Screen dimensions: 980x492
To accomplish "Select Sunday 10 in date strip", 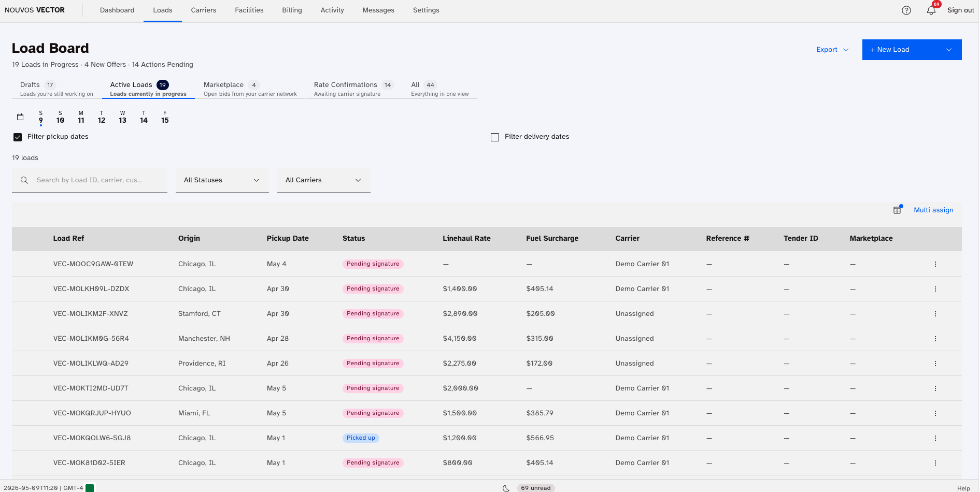I will (60, 118).
